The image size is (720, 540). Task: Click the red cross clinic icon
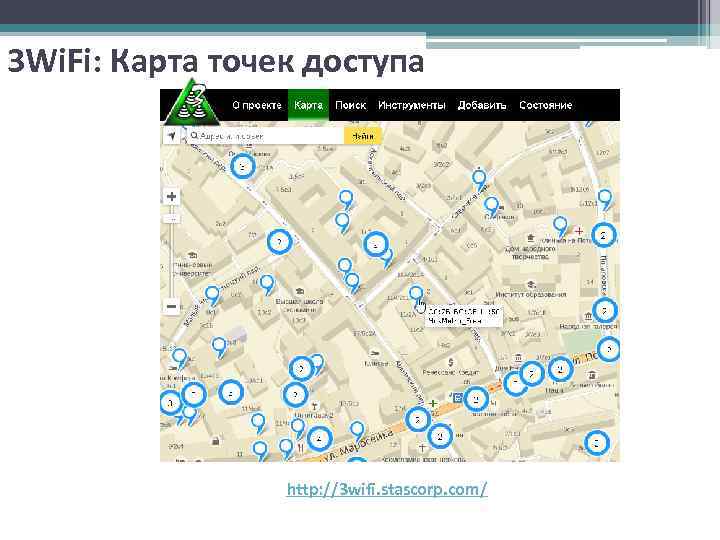click(579, 231)
